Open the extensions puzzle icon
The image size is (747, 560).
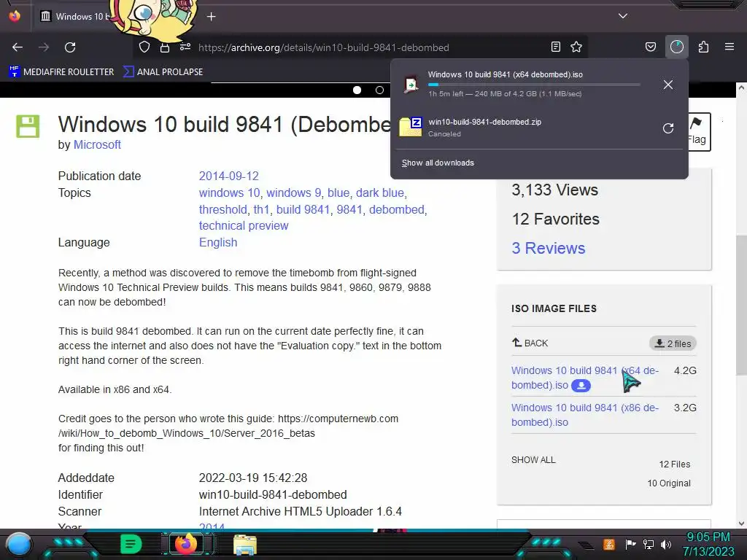point(703,47)
